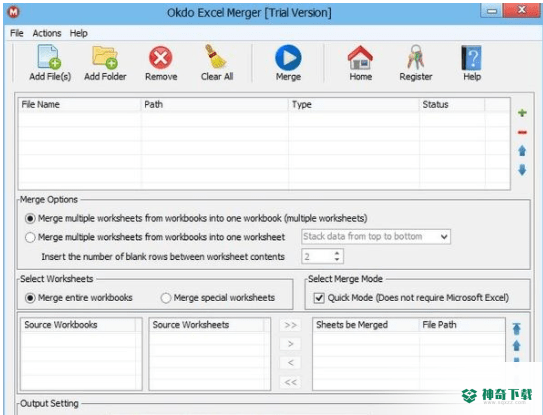Click the Source Worksheets list header
This screenshot has height=415, width=543.
pos(207,325)
